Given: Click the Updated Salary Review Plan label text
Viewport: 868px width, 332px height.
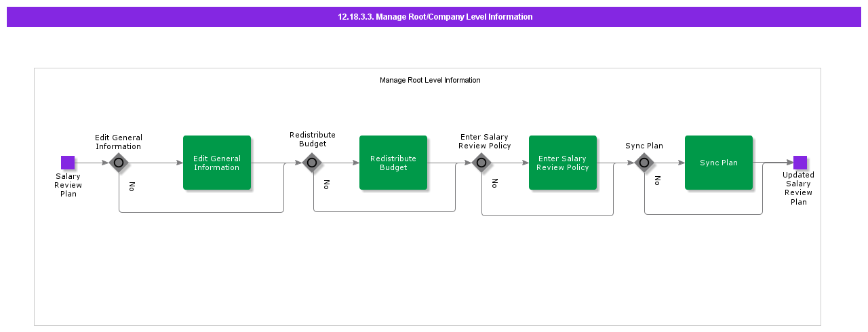Looking at the screenshot, I should point(799,188).
